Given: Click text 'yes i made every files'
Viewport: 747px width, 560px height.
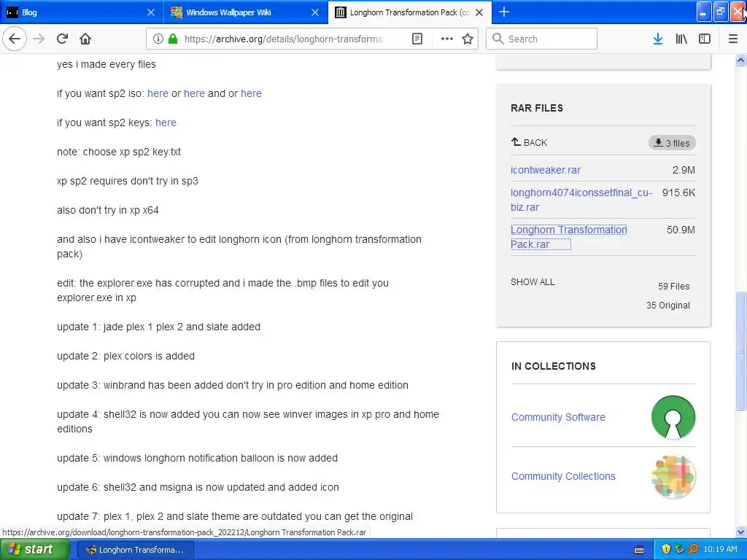Looking at the screenshot, I should click(107, 64).
